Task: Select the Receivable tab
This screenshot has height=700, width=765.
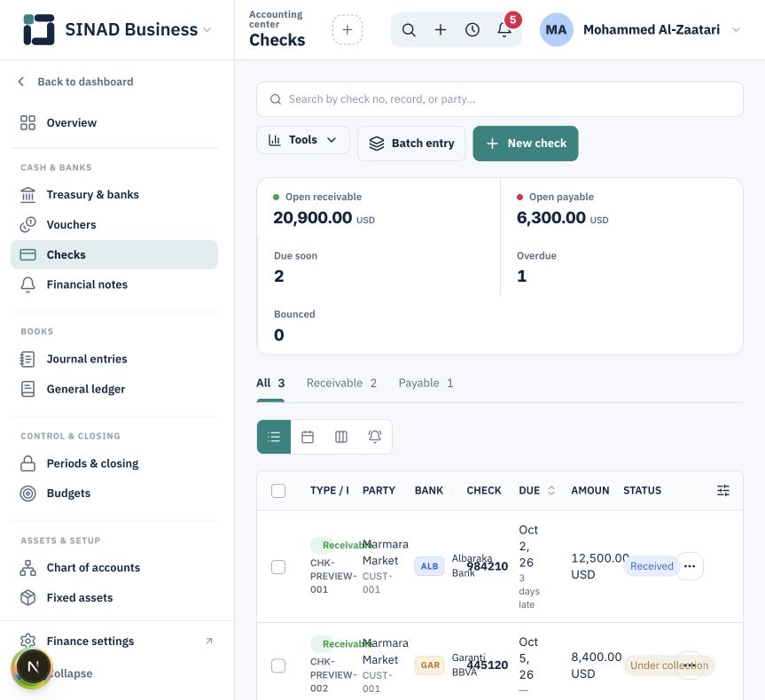Action: coord(341,384)
